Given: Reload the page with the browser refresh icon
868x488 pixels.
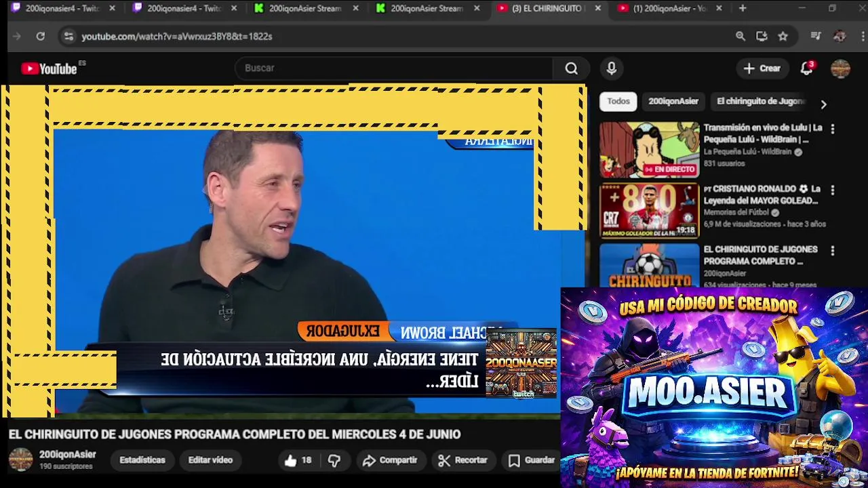Looking at the screenshot, I should pos(41,37).
